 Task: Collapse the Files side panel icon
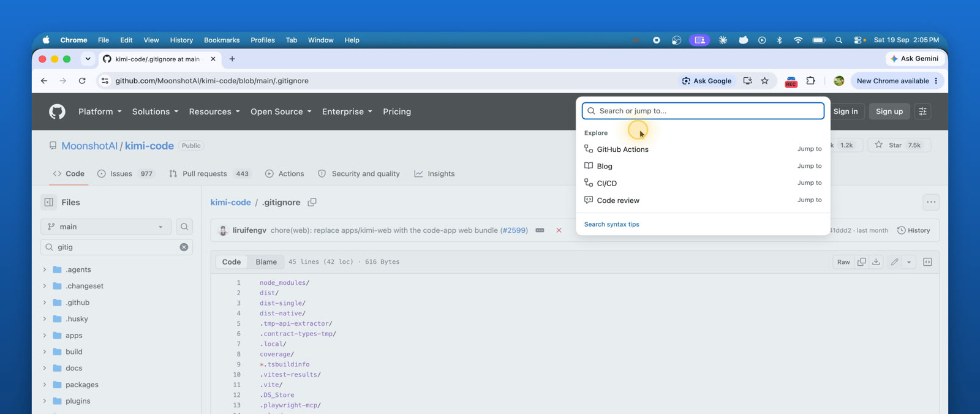point(49,202)
